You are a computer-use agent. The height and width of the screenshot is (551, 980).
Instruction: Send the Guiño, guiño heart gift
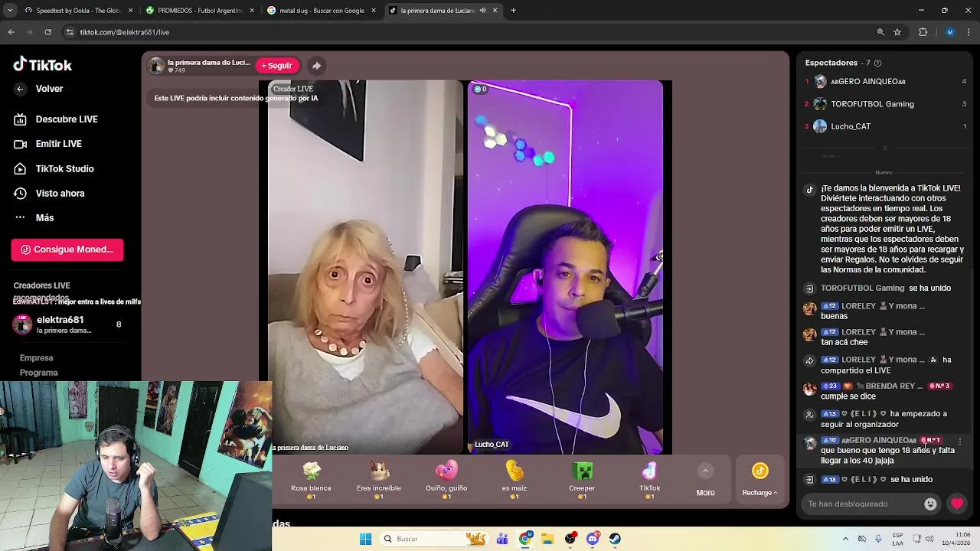(446, 480)
